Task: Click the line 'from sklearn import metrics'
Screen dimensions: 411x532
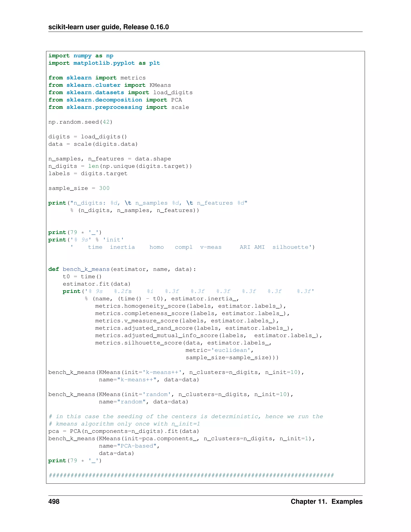Action: click(x=97, y=78)
